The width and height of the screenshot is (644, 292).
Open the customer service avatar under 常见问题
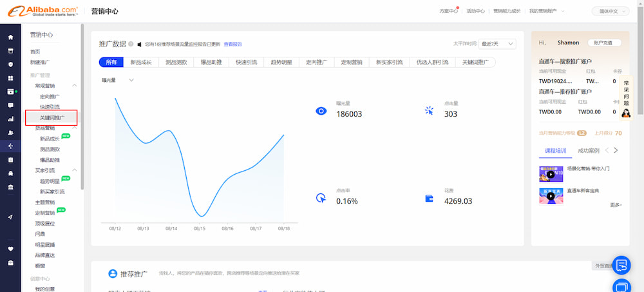pyautogui.click(x=627, y=113)
